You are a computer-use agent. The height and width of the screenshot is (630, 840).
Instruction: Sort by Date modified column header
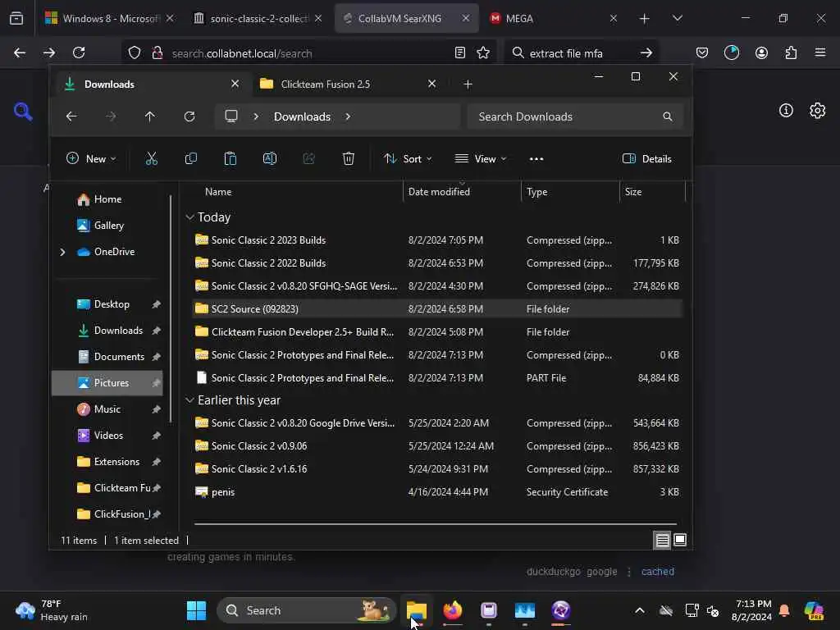[462, 192]
